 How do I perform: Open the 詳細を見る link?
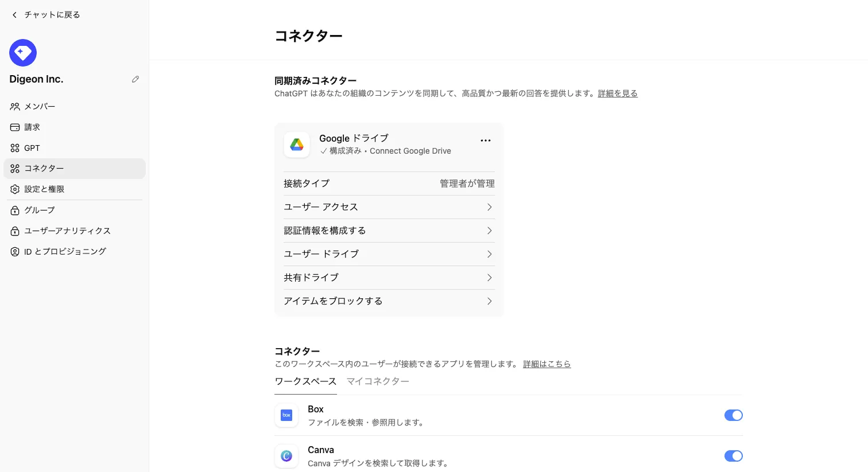tap(618, 93)
